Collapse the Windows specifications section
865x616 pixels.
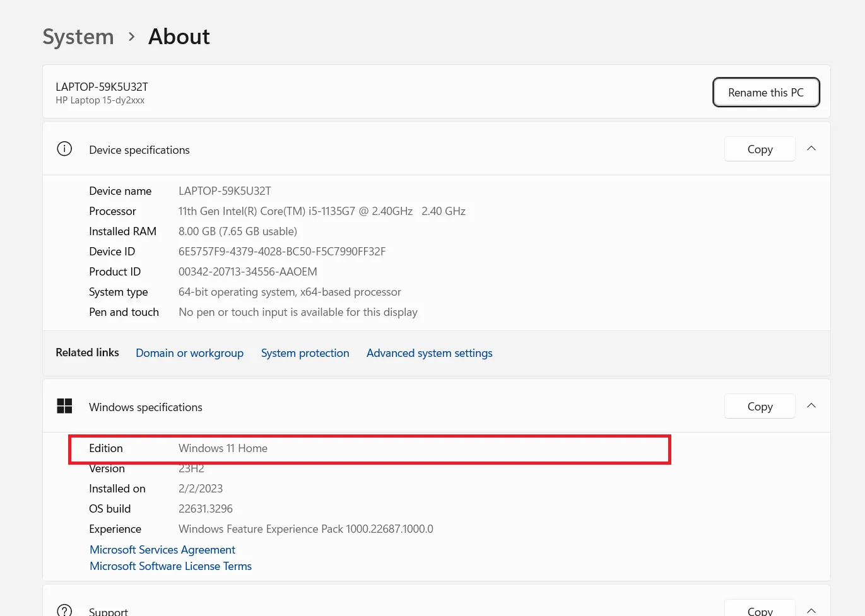[811, 406]
